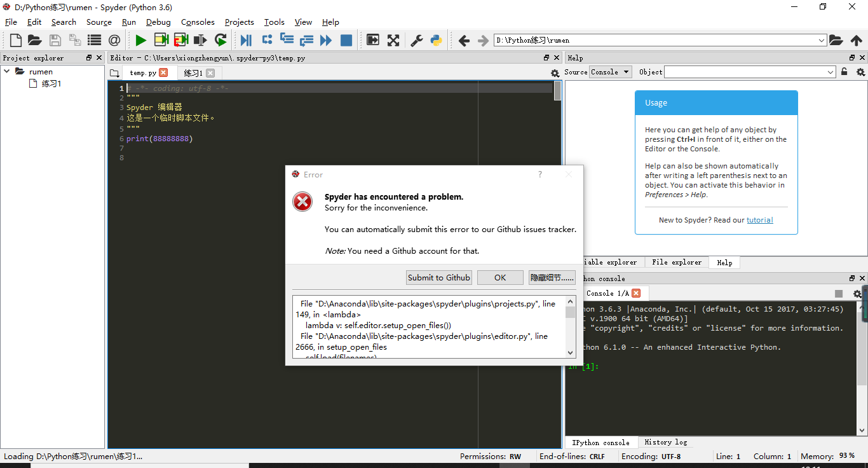Screen dimensions: 868x468
Task: Switch to the History log tab
Action: click(665, 442)
